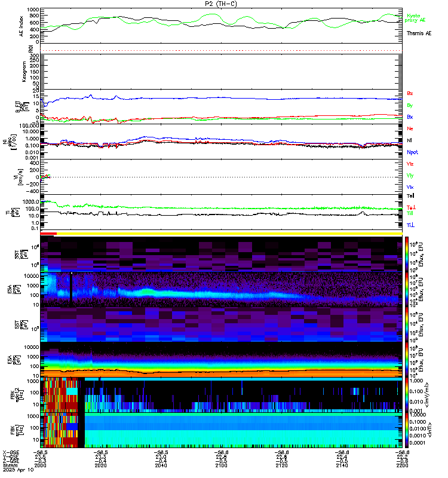Click the 2200 time tick label

pos(402,465)
